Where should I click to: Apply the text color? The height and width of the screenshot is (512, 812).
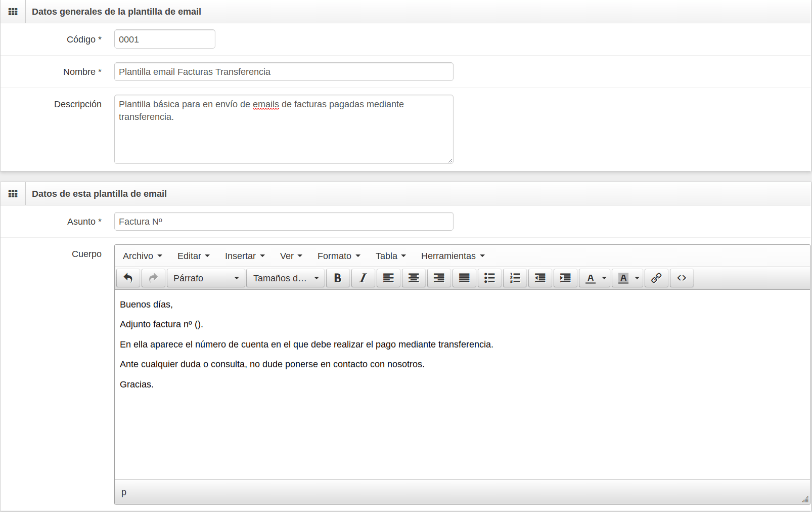tap(590, 278)
